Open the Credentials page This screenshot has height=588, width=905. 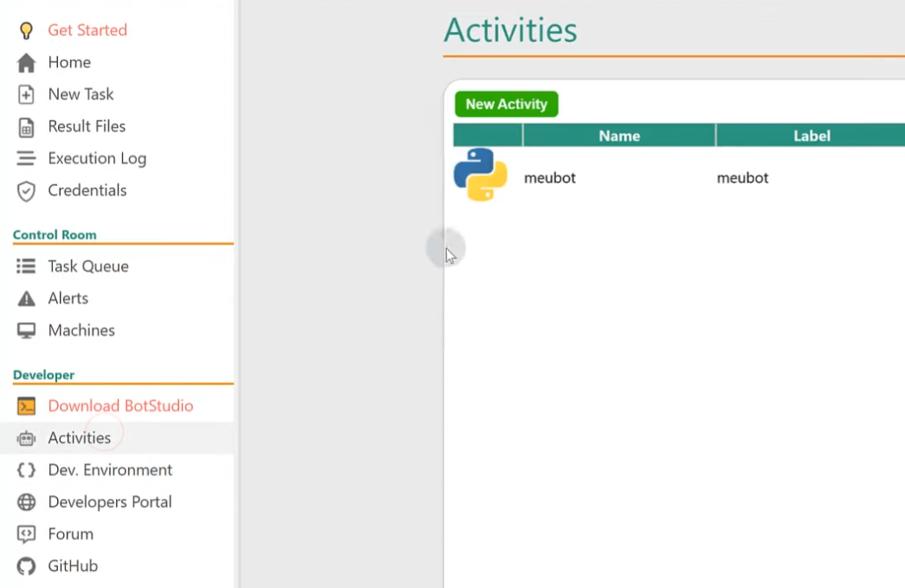click(x=87, y=191)
